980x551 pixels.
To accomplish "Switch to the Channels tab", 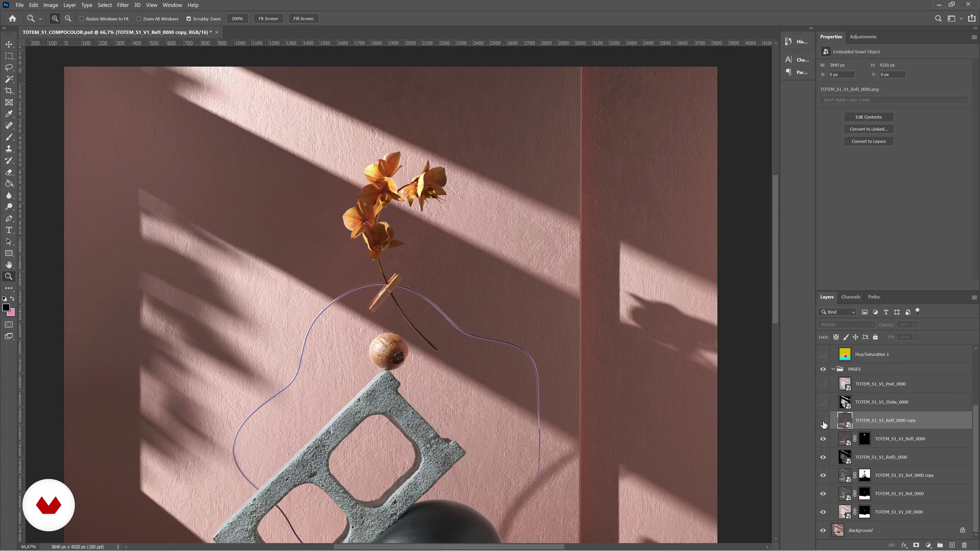I will [x=851, y=297].
